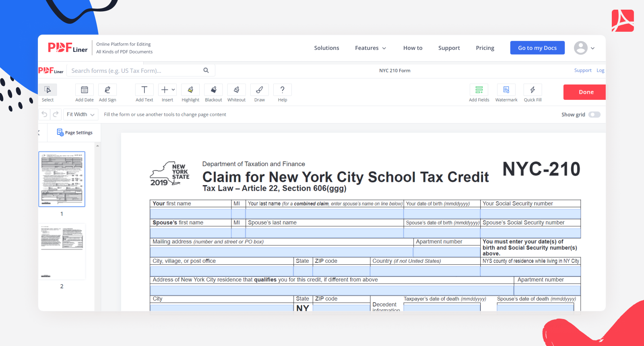The width and height of the screenshot is (644, 346).
Task: Click the Quick Fill lightning icon
Action: (533, 90)
